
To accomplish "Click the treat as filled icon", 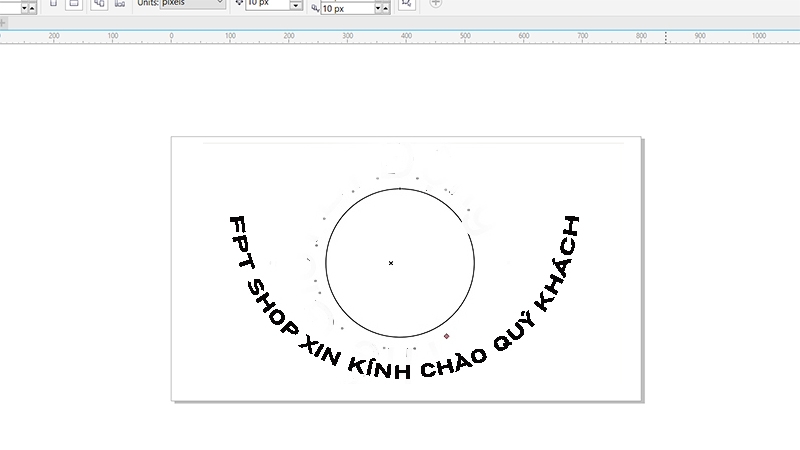I will (407, 4).
